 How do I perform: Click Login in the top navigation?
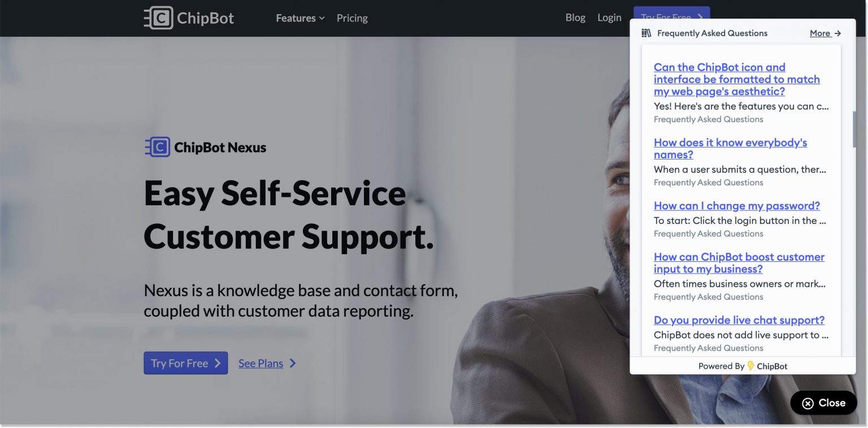(x=609, y=18)
